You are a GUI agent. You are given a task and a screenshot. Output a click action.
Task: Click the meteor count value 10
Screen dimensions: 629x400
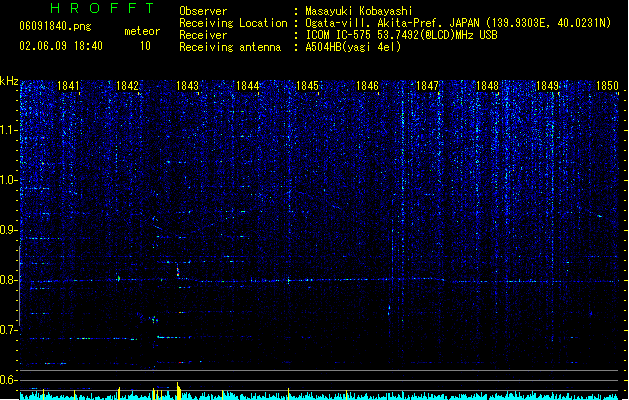click(x=145, y=46)
